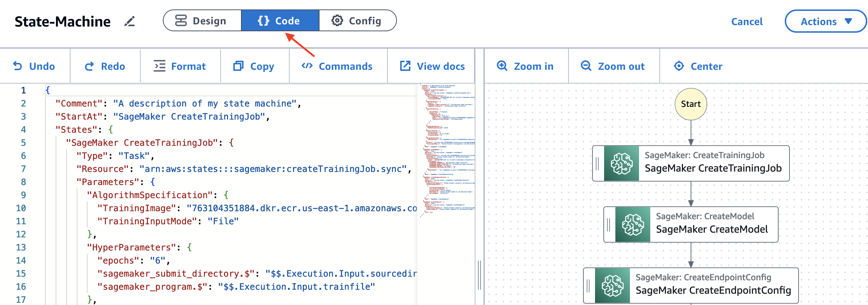Click the "TrainingInputMode" key on line 11
Screen dimensions: 868x305
pyautogui.click(x=147, y=221)
